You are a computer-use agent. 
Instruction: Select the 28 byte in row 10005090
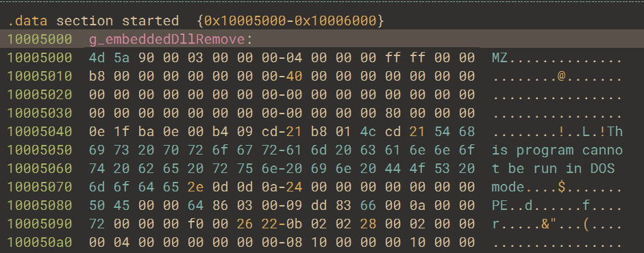[x=369, y=224]
